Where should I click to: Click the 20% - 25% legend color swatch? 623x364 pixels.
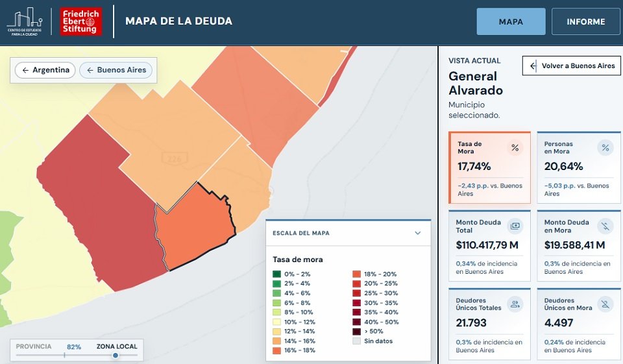(x=356, y=284)
